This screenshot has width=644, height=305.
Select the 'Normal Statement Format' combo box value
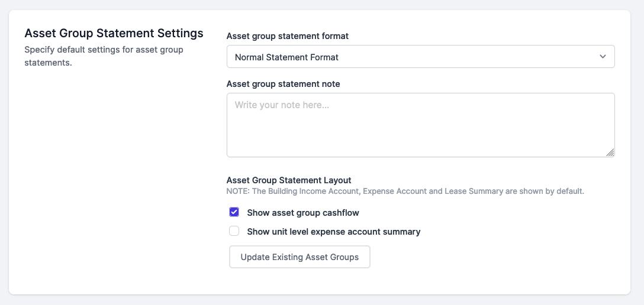pyautogui.click(x=286, y=57)
